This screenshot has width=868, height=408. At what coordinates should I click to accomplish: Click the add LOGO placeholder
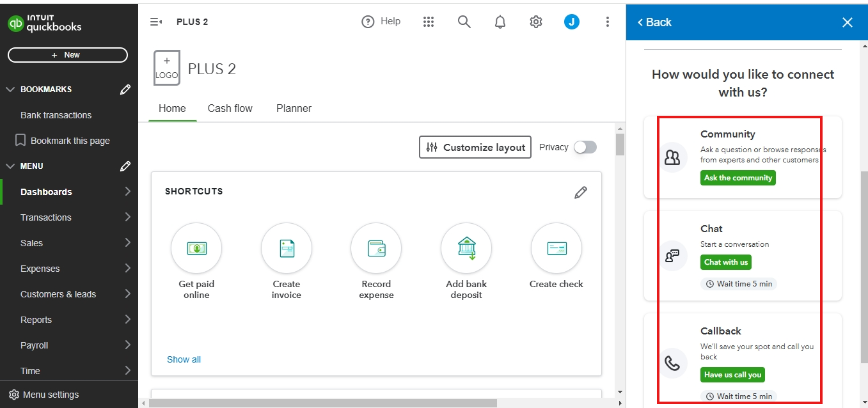(x=167, y=68)
